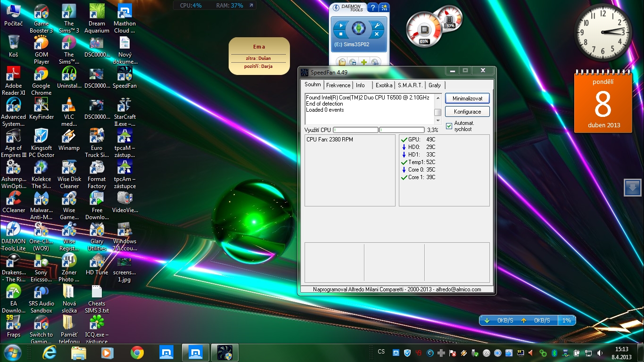Click the Minimalizovat button
644x362 pixels.
[467, 99]
